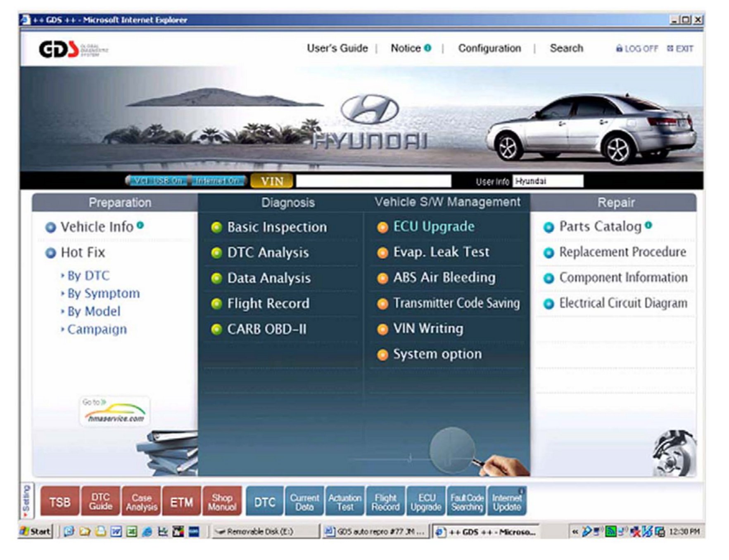Start the Actuation Test tool
Screen dimensions: 729x560
(345, 502)
